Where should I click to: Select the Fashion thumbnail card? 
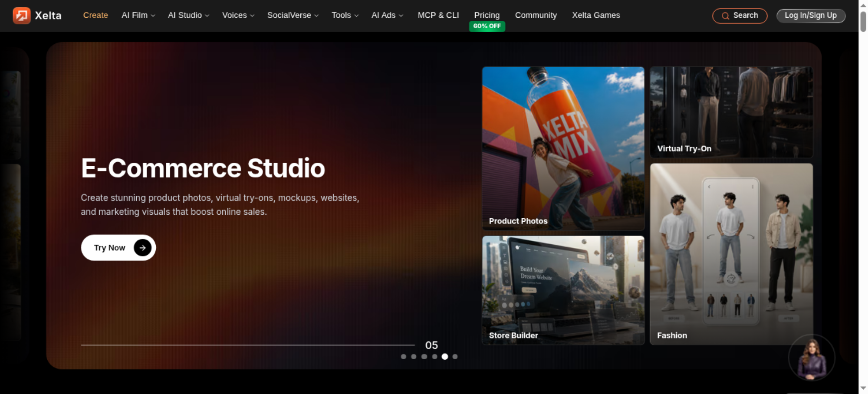pyautogui.click(x=731, y=254)
